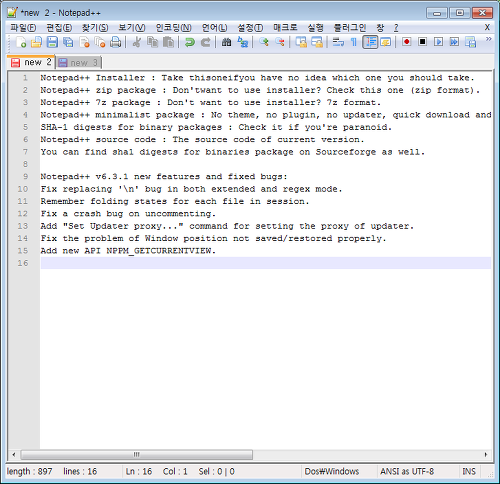This screenshot has width=500, height=484.
Task: Click the green Undo arrow icon
Action: (190, 42)
